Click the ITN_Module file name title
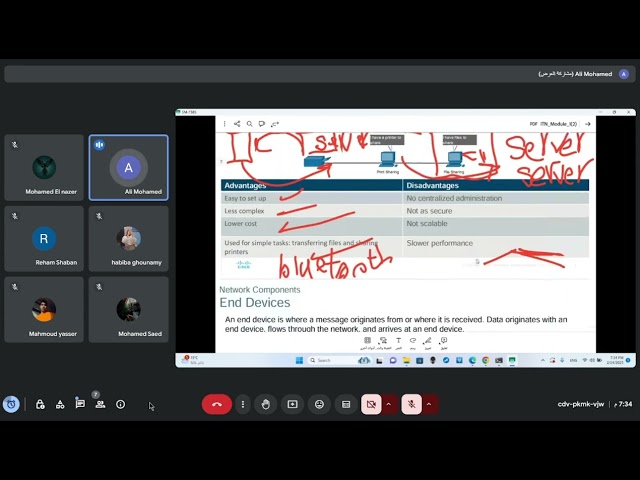 click(558, 124)
